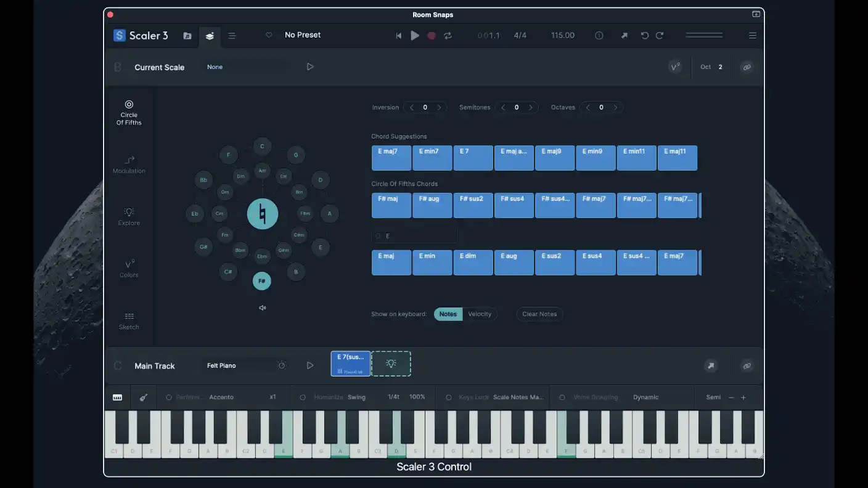
Task: Toggle the speaker audition icon below circle
Action: (x=263, y=307)
